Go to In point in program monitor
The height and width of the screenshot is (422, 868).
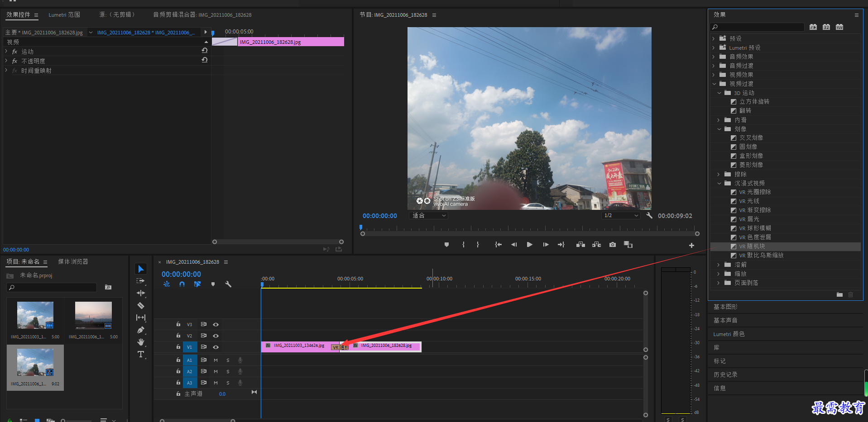[x=498, y=245]
